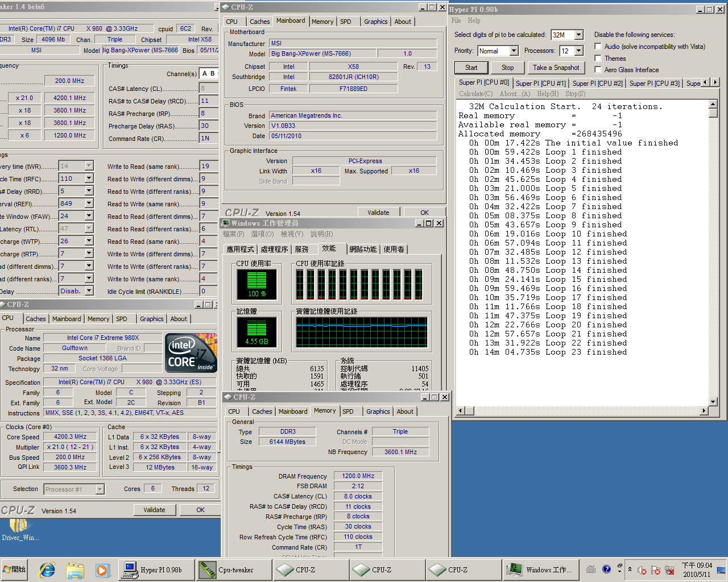Open the Hyper PI File menu
The image size is (728, 582).
[456, 20]
